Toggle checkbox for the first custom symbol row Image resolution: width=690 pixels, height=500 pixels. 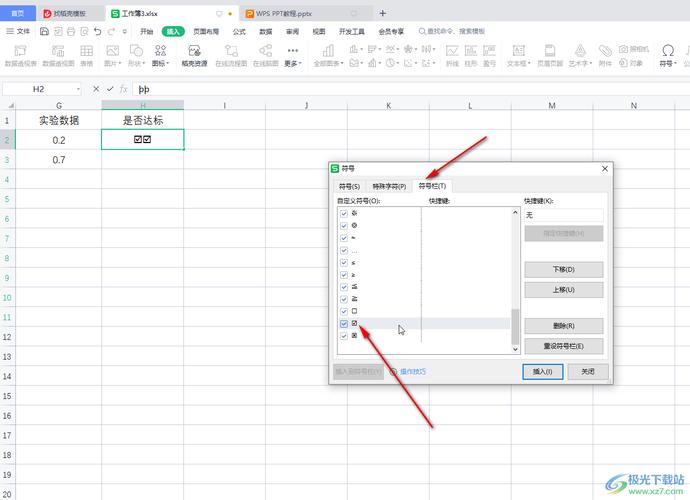tap(344, 213)
